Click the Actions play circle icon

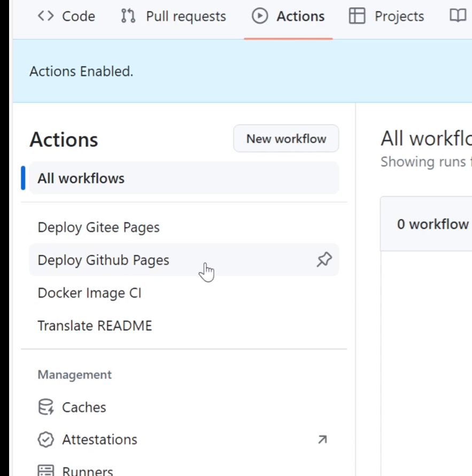point(260,16)
